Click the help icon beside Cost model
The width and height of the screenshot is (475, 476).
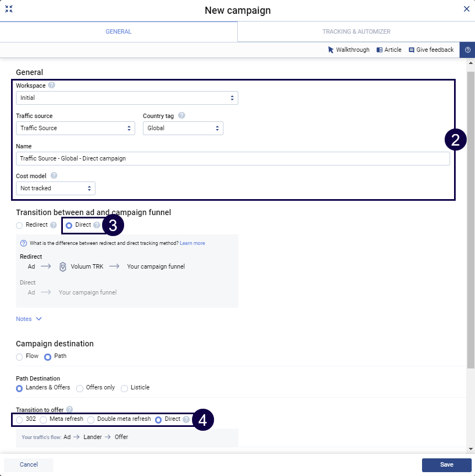coord(54,175)
